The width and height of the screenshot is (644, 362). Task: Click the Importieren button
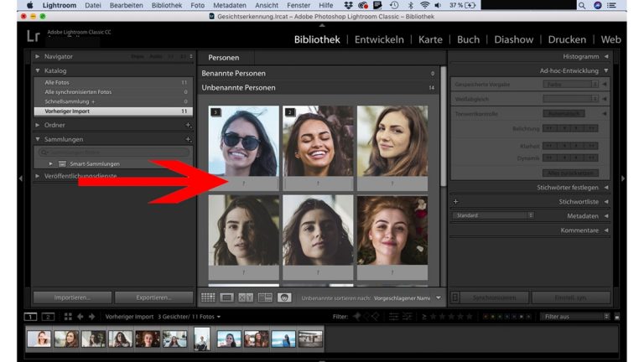tap(72, 297)
